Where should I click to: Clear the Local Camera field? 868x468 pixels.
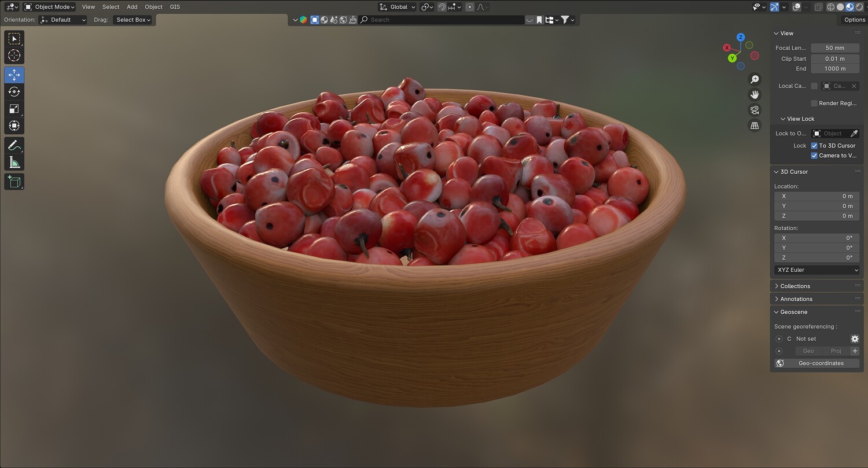click(854, 86)
